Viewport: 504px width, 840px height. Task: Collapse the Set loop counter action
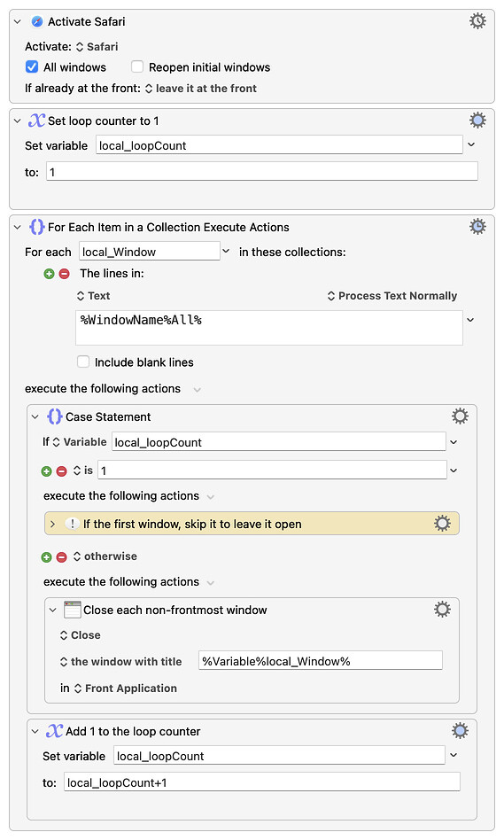(17, 121)
